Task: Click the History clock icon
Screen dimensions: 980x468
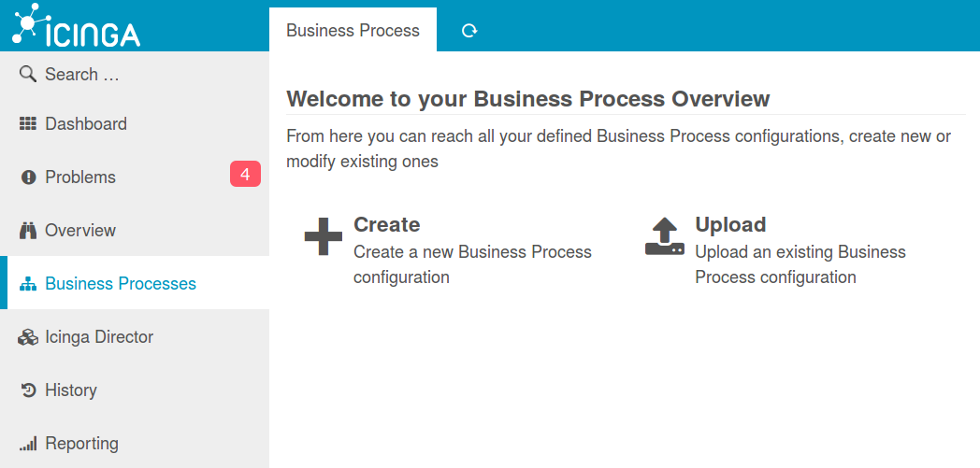Action: tap(28, 390)
